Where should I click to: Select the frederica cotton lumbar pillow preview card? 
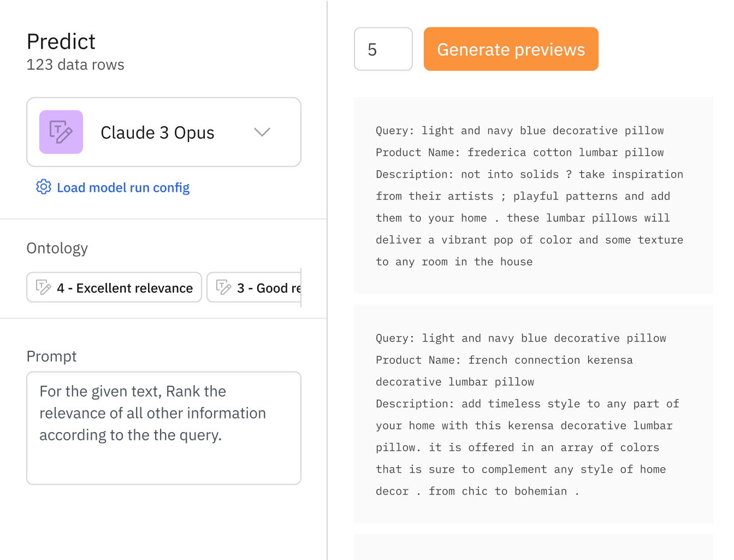(x=533, y=196)
